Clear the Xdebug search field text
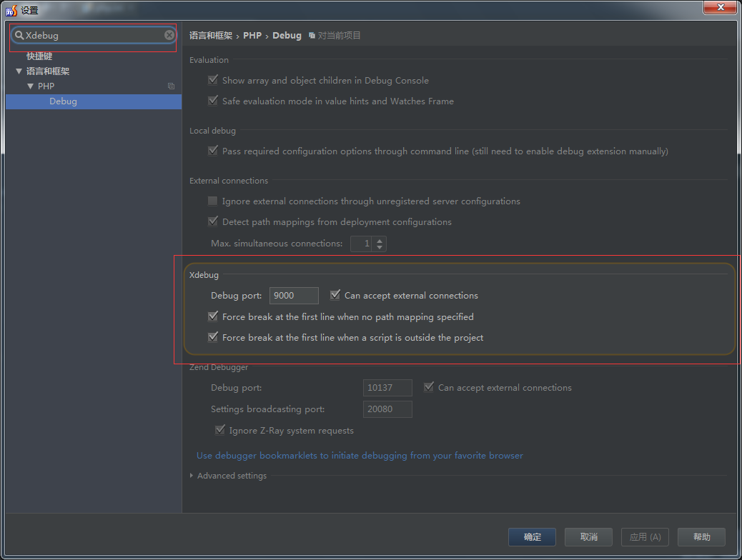Image resolution: width=742 pixels, height=560 pixels. coord(169,35)
